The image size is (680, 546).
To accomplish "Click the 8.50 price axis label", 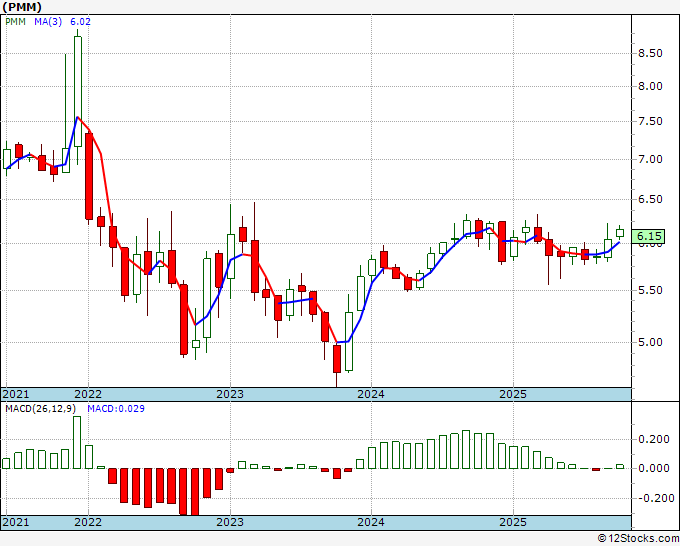I will tap(650, 53).
